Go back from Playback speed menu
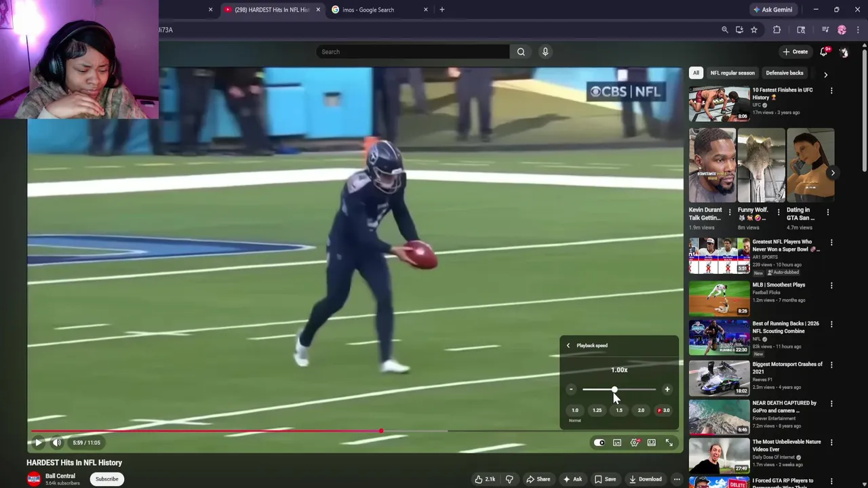Image resolution: width=868 pixels, height=488 pixels. 568,346
